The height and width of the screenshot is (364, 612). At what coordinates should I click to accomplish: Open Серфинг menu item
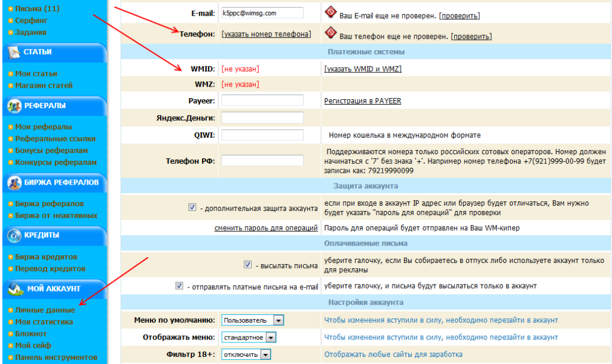[31, 20]
